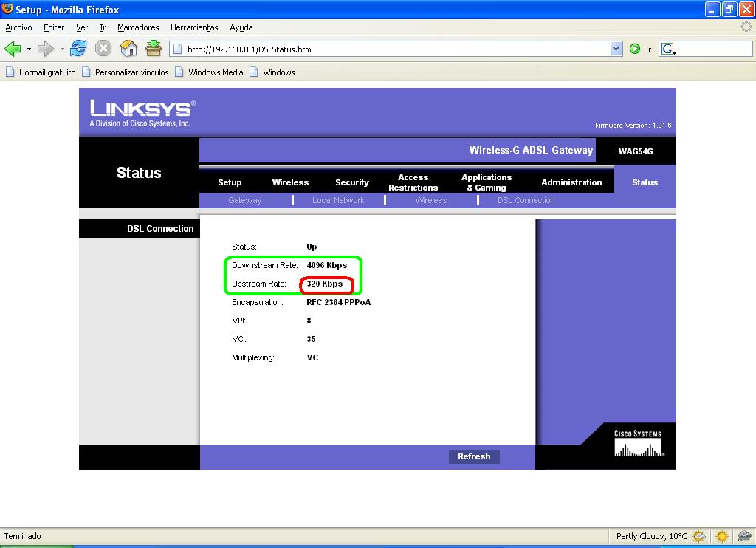This screenshot has height=548, width=756.
Task: Open the Access Restrictions tab
Action: tap(413, 182)
